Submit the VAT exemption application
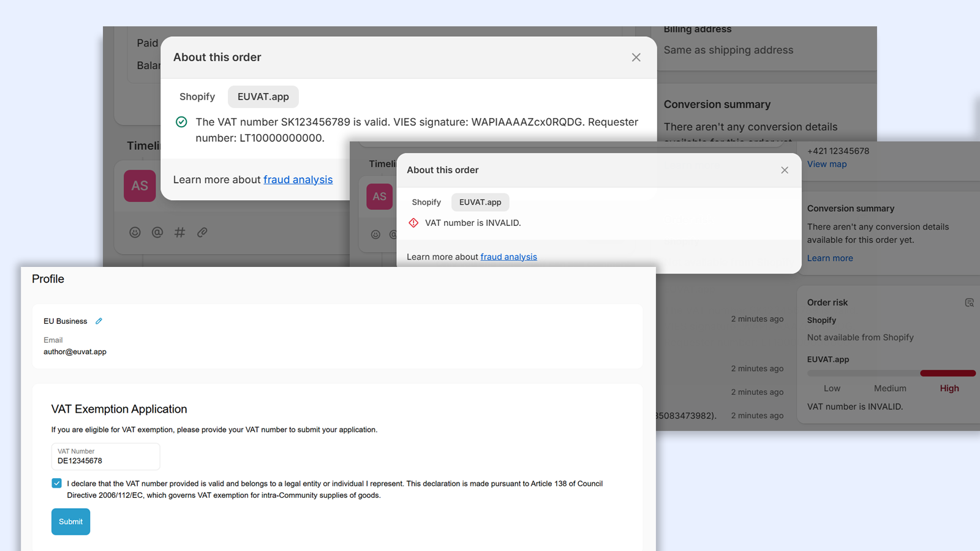This screenshot has width=980, height=551. tap(70, 522)
